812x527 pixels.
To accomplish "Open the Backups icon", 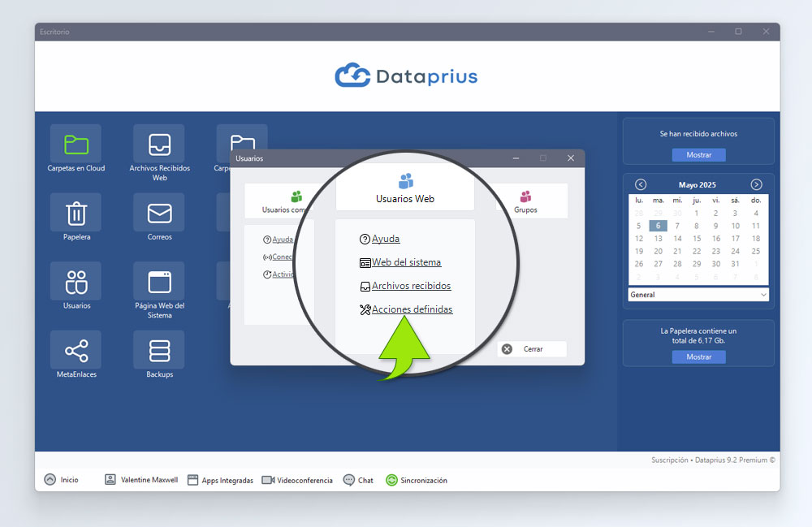I will [159, 351].
